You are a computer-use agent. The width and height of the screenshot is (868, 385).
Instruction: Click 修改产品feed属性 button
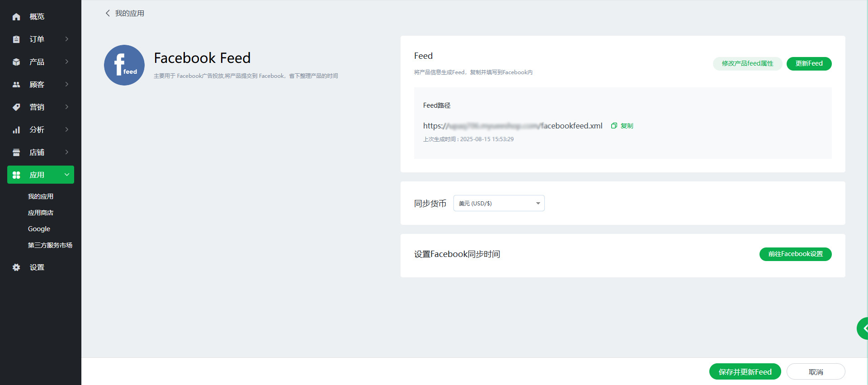pos(748,63)
